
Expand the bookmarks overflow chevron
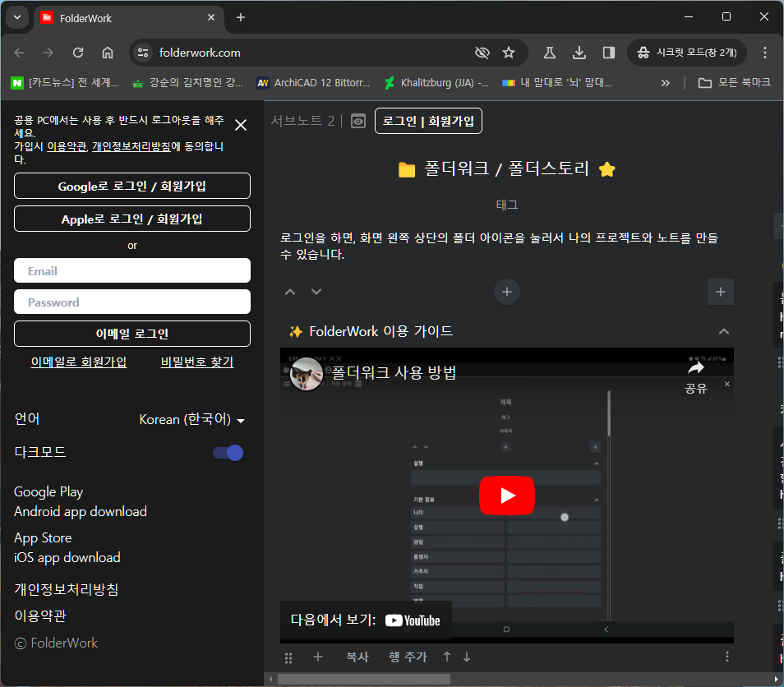(x=665, y=83)
